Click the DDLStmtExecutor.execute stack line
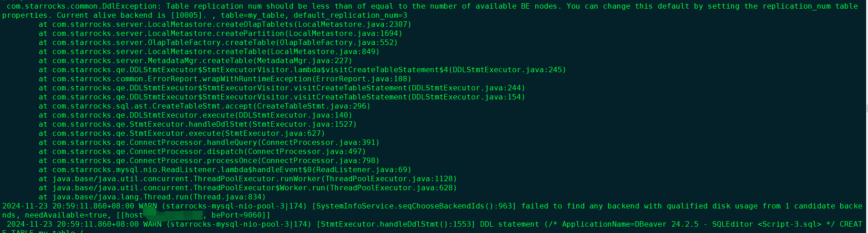 pyautogui.click(x=195, y=115)
